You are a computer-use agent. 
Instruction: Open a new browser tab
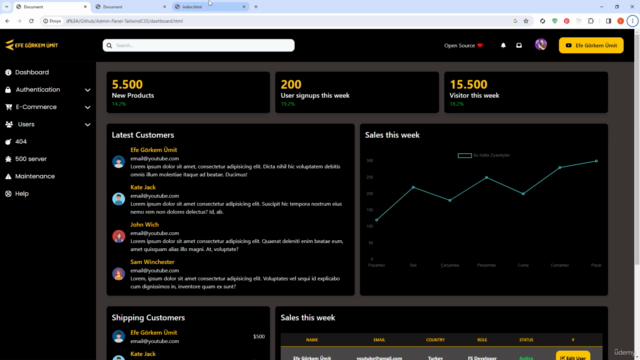coord(256,7)
